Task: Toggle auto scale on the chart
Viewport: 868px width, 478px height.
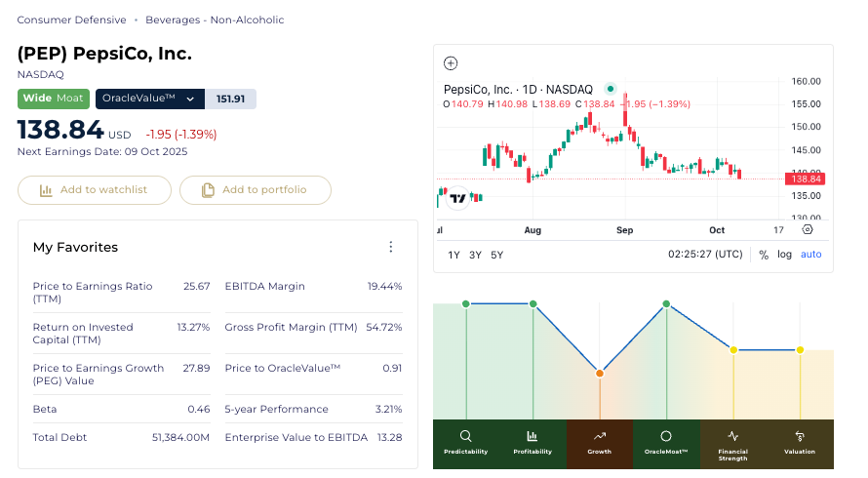Action: pyautogui.click(x=810, y=255)
